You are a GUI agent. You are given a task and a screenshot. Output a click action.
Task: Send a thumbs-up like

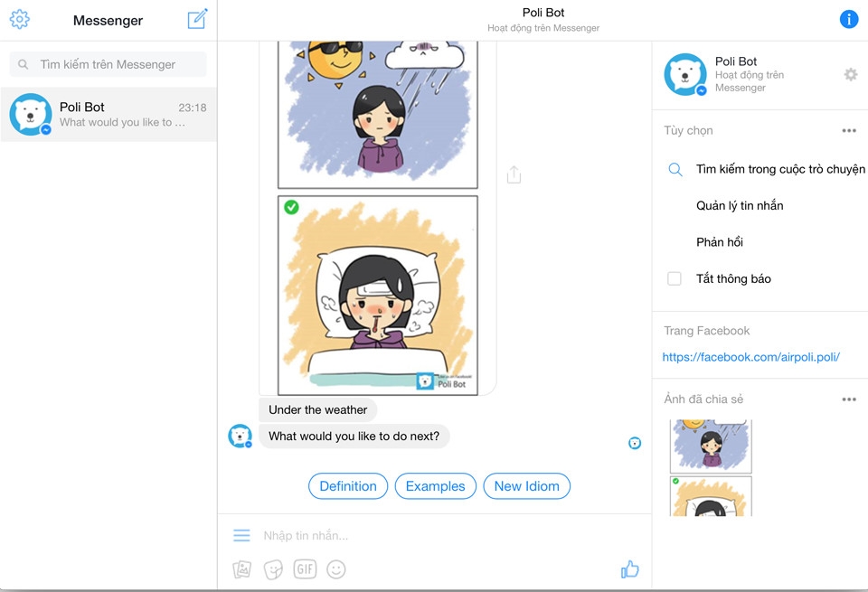(630, 569)
